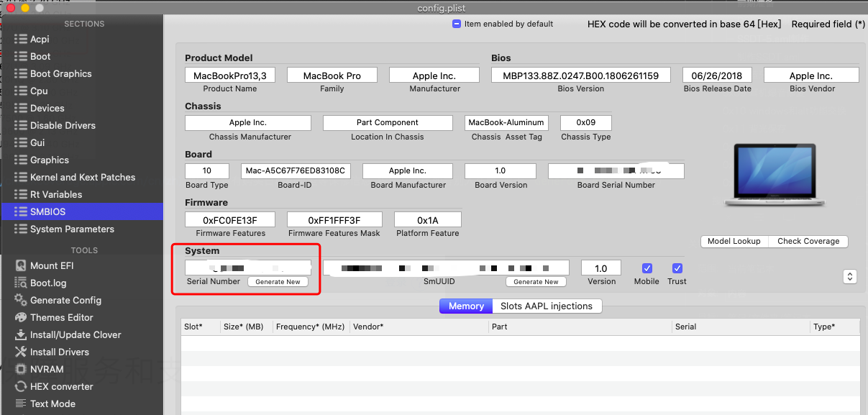Click the Check Coverage button
The height and width of the screenshot is (415, 868).
point(808,241)
